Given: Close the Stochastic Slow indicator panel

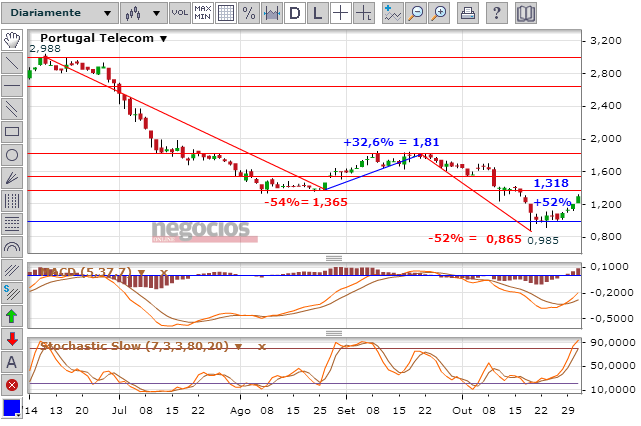Looking at the screenshot, I should tap(262, 347).
